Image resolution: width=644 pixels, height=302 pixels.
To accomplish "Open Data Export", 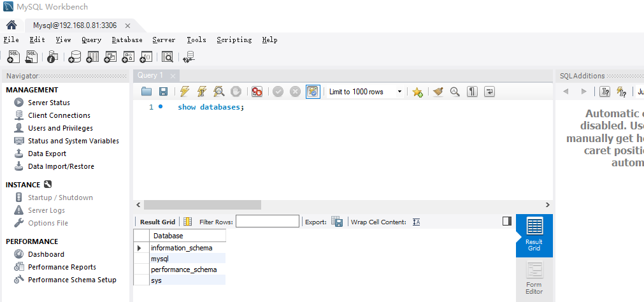I will coord(47,154).
